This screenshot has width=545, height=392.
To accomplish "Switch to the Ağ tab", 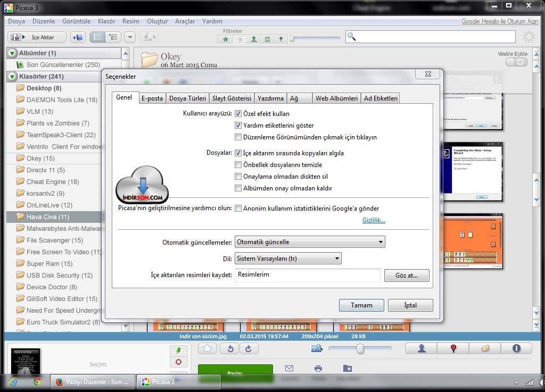I will tap(300, 98).
